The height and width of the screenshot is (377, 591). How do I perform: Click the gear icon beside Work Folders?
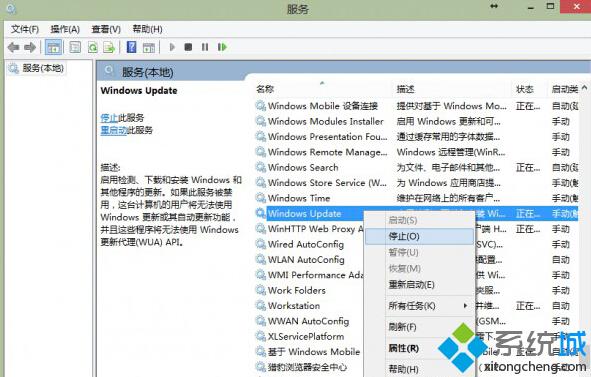coord(261,290)
